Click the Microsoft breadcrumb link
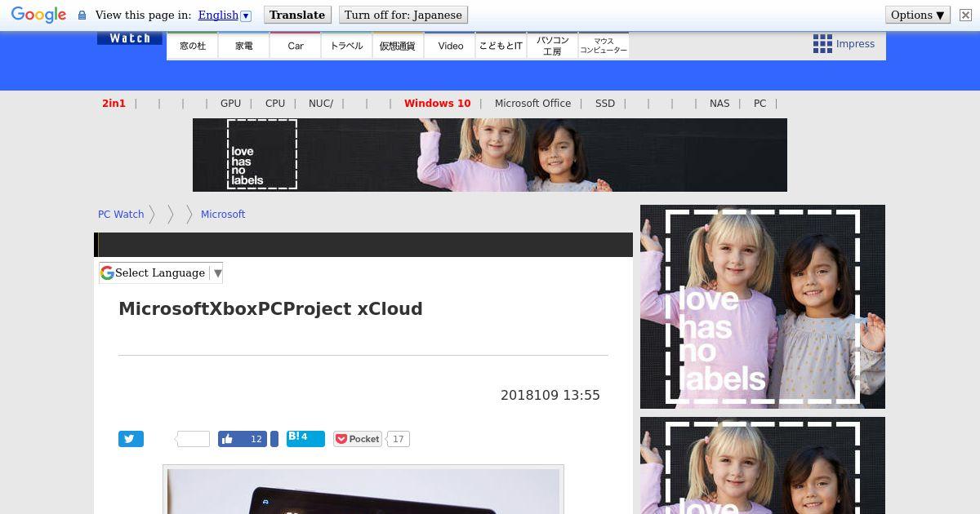The height and width of the screenshot is (514, 980). 223,215
